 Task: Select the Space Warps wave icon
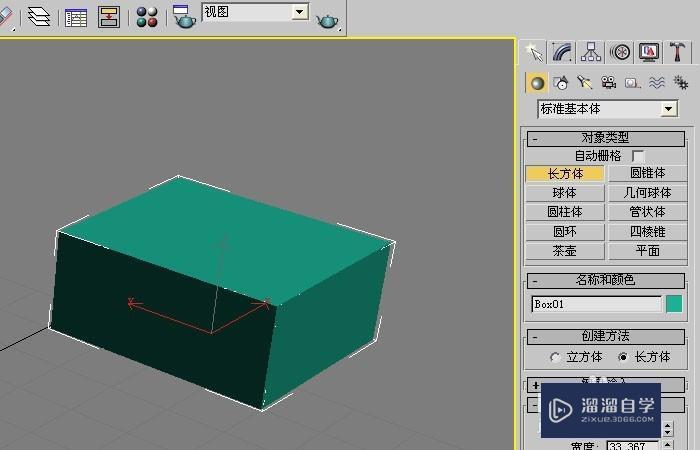tap(657, 83)
